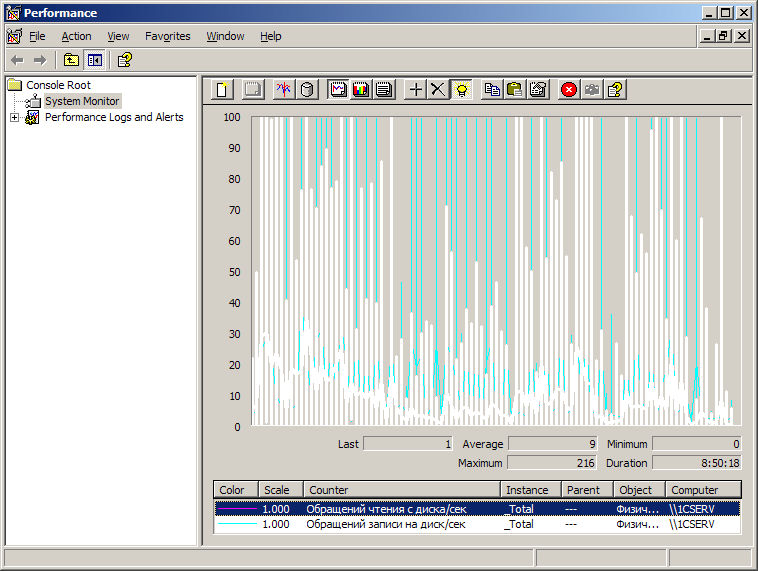Toggle the Highlight lightbulb button

[461, 90]
